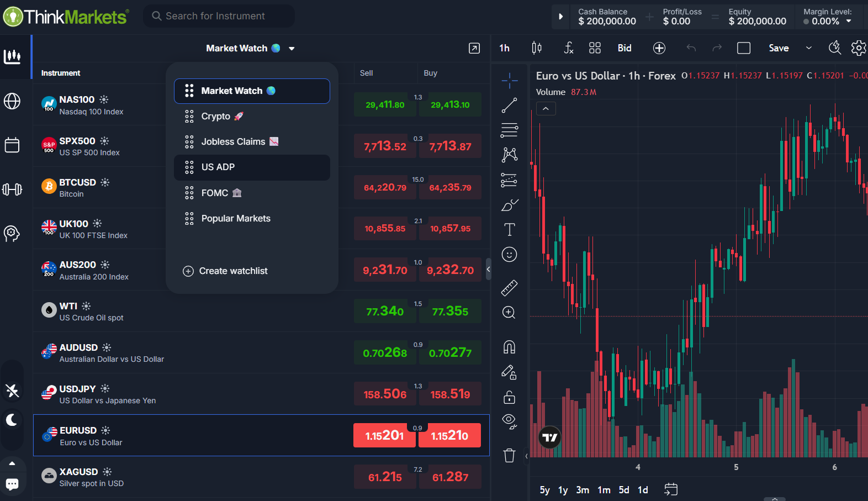Screen dimensions: 868x501
Task: Open the 1h timeframe selector
Action: click(505, 48)
